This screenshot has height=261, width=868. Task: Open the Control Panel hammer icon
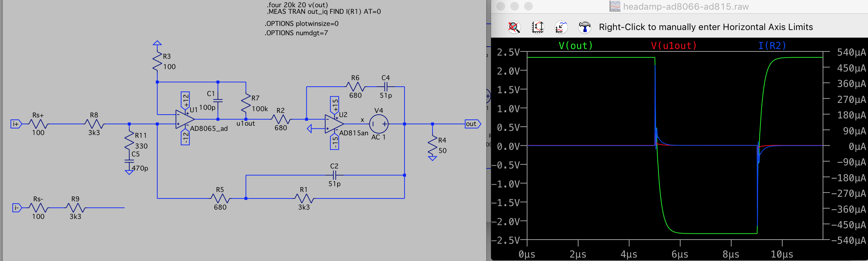click(584, 27)
